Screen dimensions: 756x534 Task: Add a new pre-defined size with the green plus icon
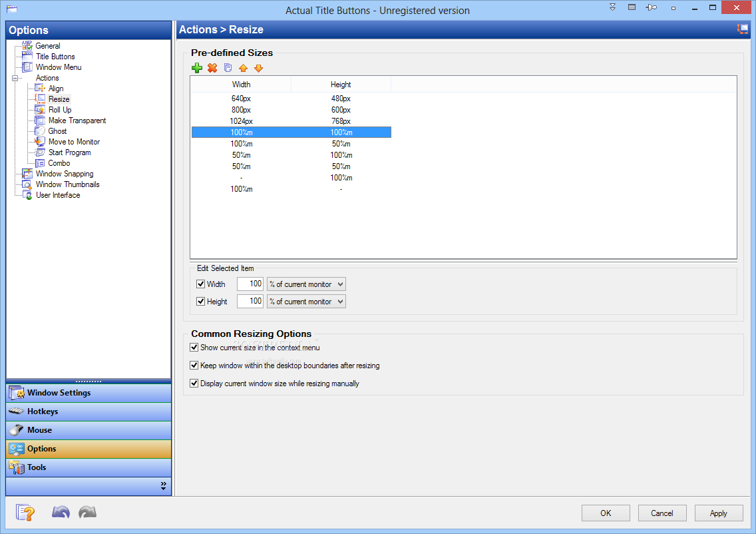[x=197, y=68]
